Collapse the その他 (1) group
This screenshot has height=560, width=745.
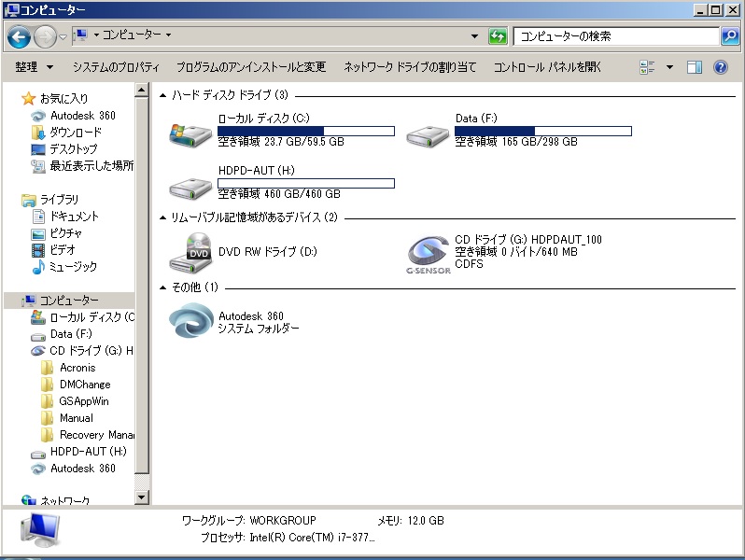click(x=163, y=287)
